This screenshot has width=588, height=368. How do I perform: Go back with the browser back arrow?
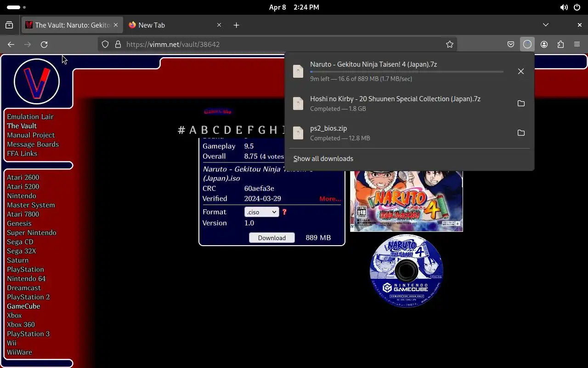coord(11,44)
